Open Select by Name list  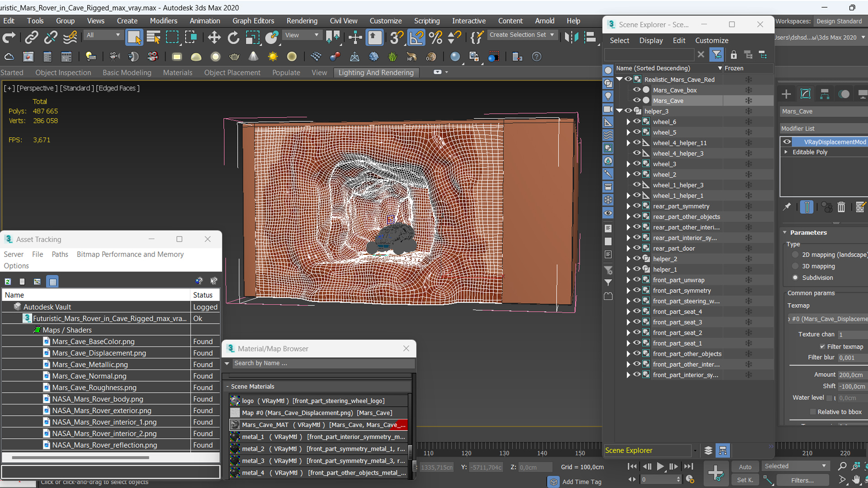(154, 38)
